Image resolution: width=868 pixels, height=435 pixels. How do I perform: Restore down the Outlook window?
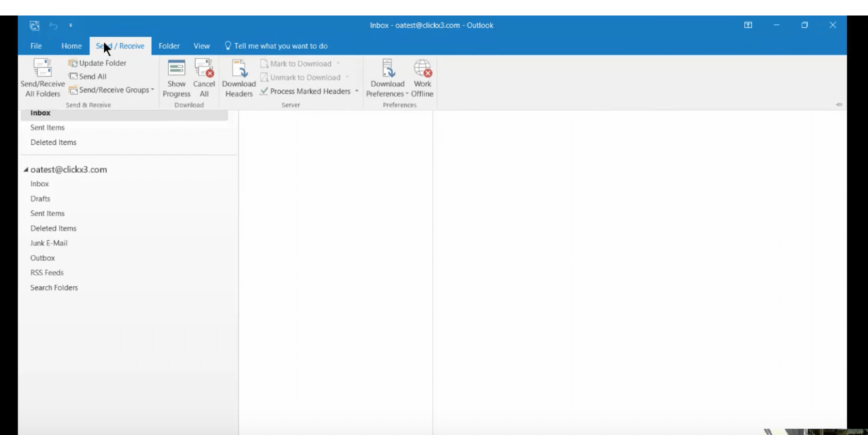[x=805, y=25]
